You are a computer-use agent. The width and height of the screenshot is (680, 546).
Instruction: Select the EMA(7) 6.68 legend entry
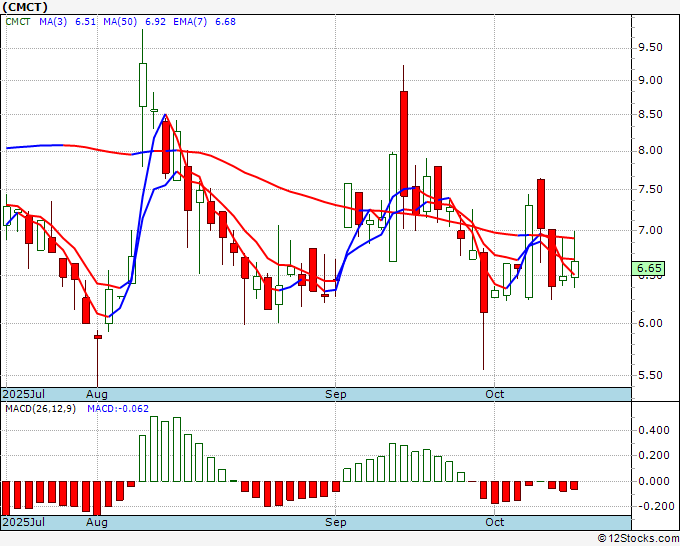tap(204, 22)
